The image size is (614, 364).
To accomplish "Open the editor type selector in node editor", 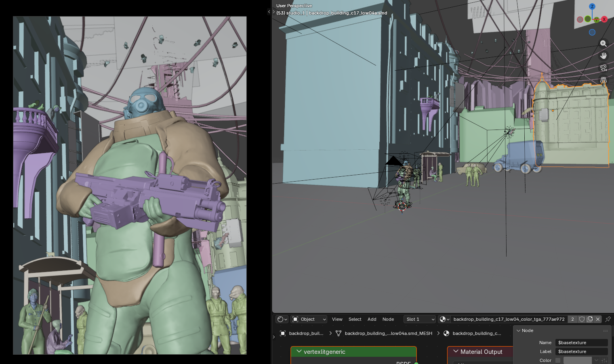I will (x=282, y=319).
